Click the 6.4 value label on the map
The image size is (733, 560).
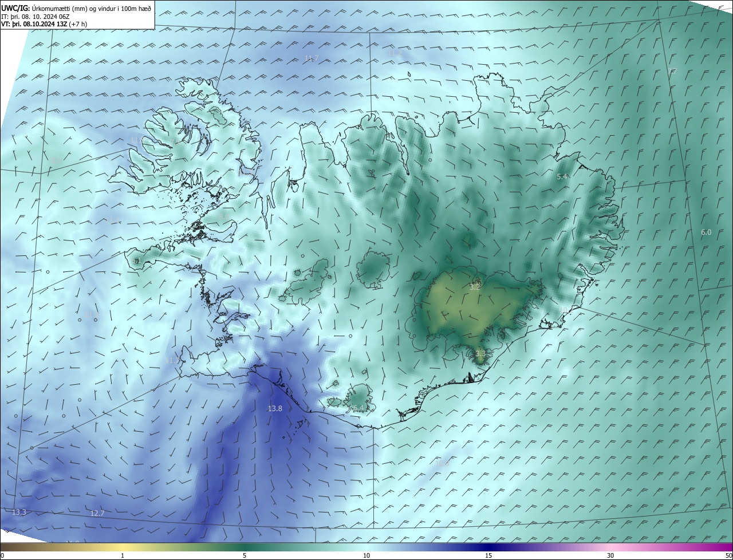358,408
